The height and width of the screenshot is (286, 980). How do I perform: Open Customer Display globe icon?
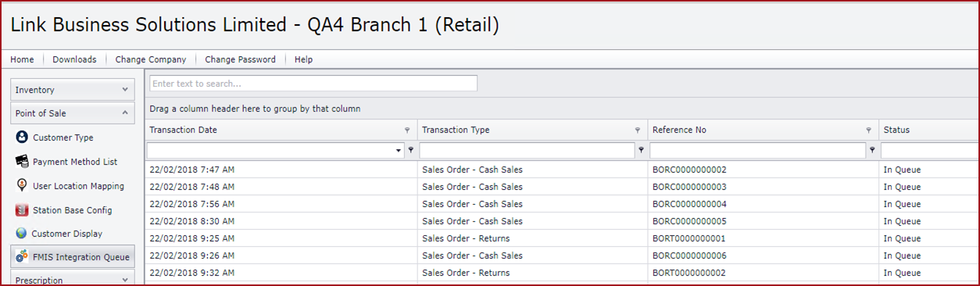click(x=22, y=234)
